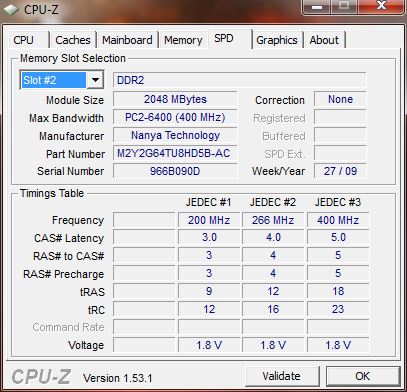Click tRAS value 9

209,291
